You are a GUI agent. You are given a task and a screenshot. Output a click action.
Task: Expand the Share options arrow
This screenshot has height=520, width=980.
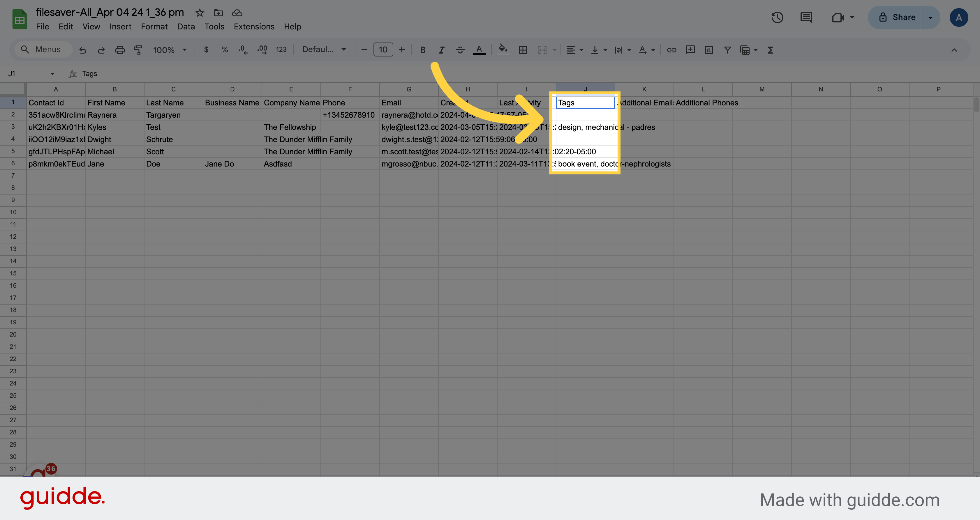pyautogui.click(x=930, y=17)
